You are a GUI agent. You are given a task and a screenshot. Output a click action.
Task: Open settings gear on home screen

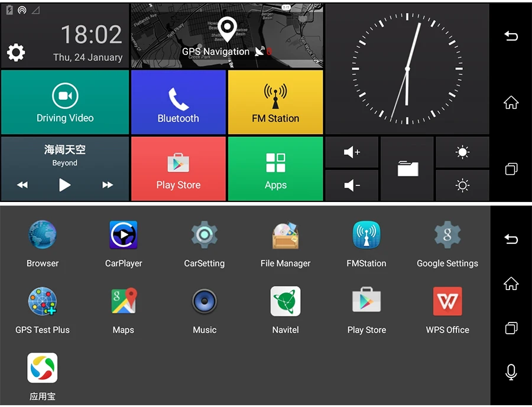click(16, 53)
